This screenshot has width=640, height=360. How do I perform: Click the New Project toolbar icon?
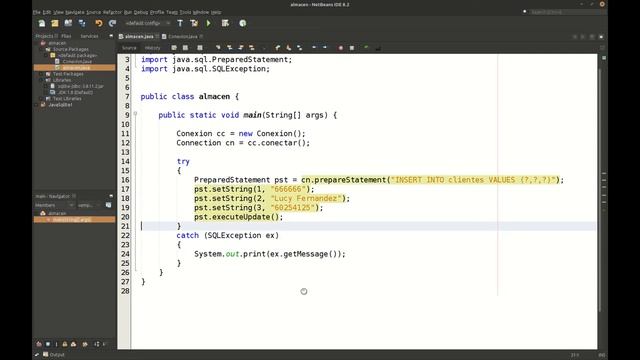[x=55, y=23]
